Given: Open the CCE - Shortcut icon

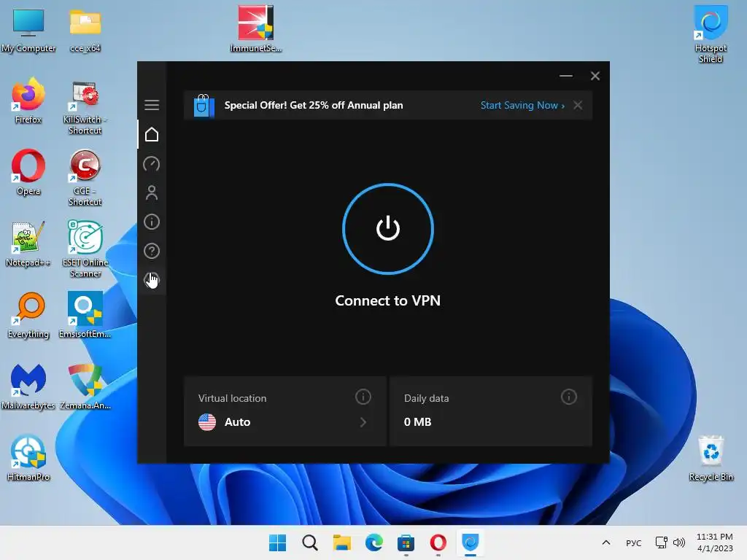Looking at the screenshot, I should click(85, 178).
